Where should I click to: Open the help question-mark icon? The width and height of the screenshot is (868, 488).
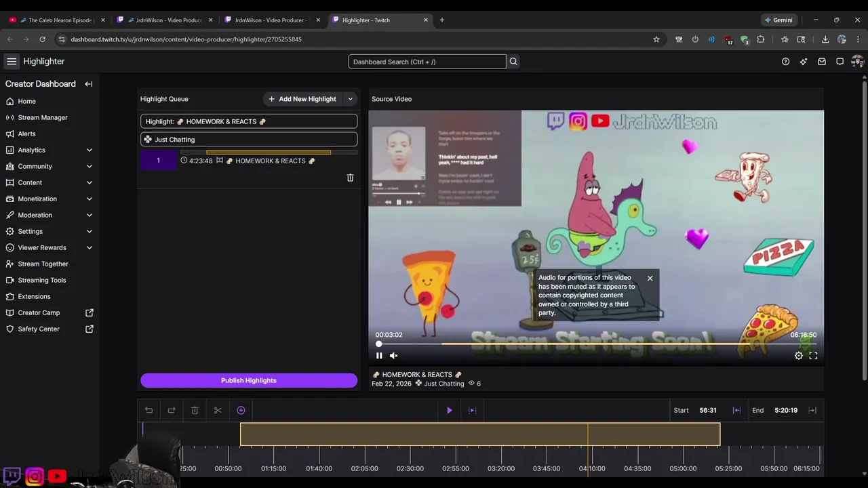click(x=785, y=62)
